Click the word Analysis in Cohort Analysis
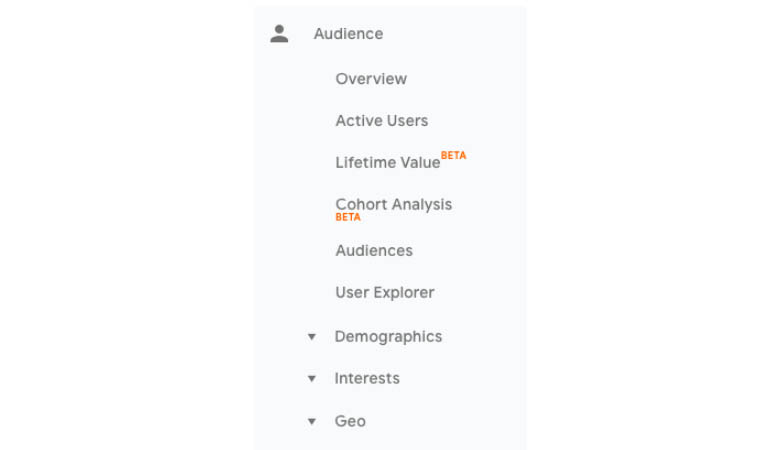This screenshot has width=768, height=450. (x=422, y=205)
